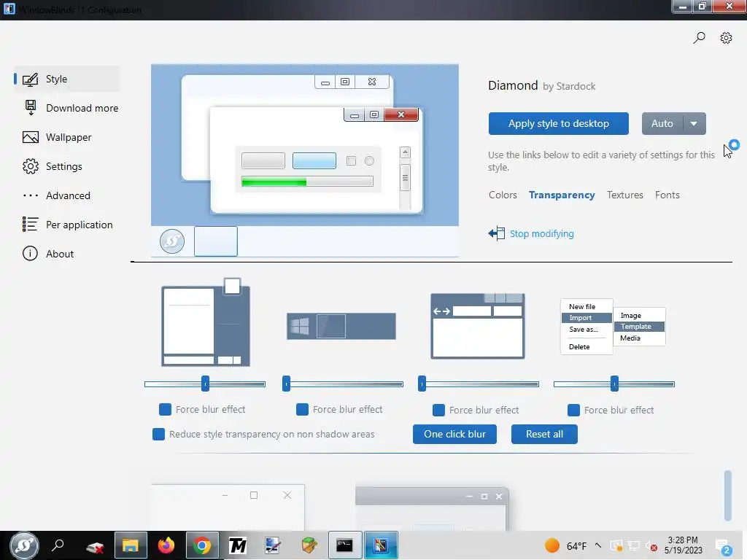Click the taskbar preview thumbnail
Viewport: 747px width, 560px height.
(x=341, y=326)
